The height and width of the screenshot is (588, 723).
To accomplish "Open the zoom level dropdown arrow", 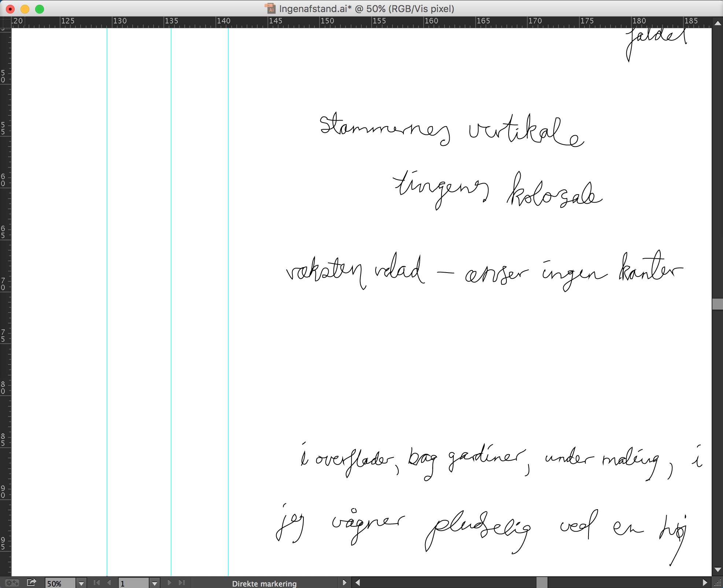I will (x=81, y=583).
